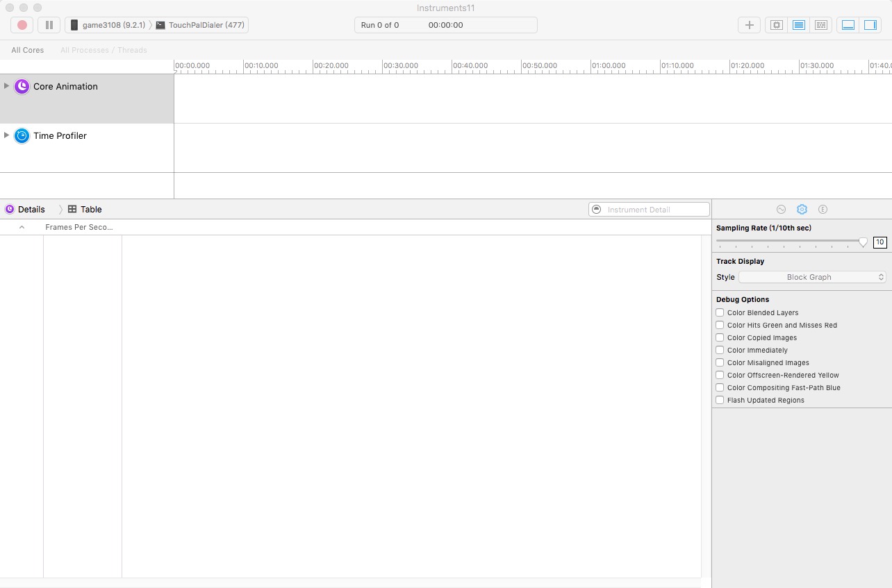Open the Style dropdown set to Block Graph
This screenshot has height=588, width=892.
(812, 277)
